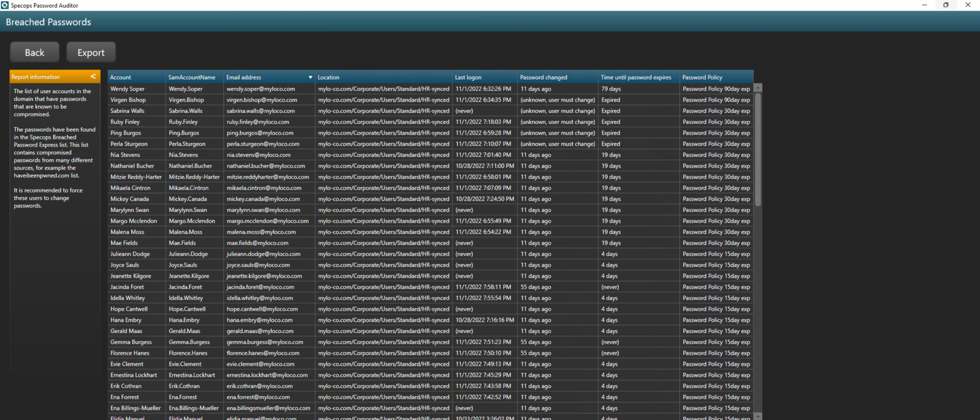
Task: Sort by the SamAccountName column header
Action: (x=194, y=77)
